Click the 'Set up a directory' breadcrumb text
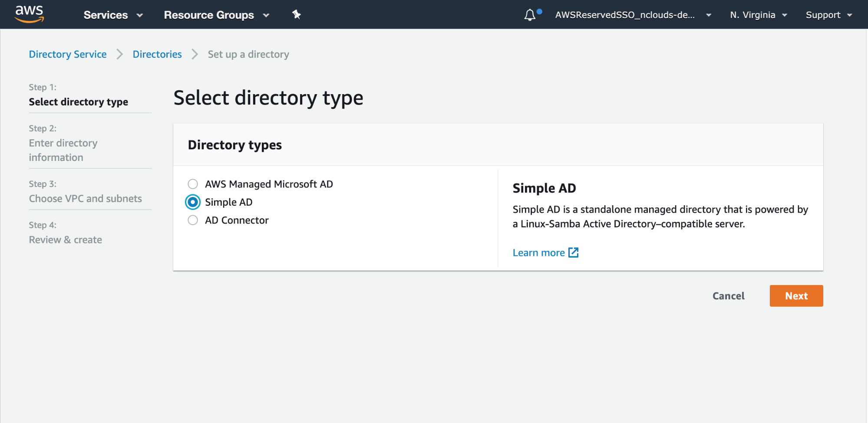This screenshot has width=868, height=423. point(248,54)
